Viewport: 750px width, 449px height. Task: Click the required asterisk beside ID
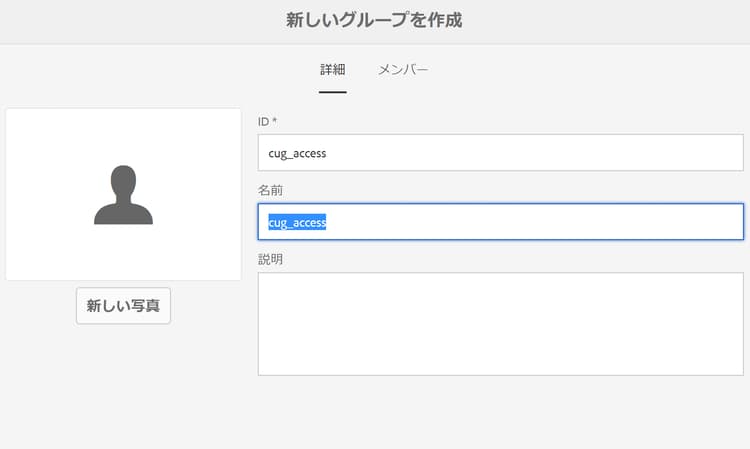pyautogui.click(x=275, y=122)
